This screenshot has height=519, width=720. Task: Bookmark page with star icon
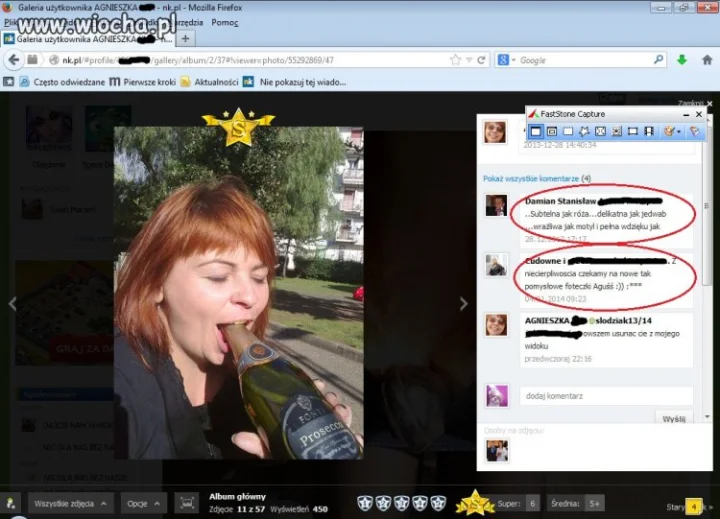tap(455, 60)
